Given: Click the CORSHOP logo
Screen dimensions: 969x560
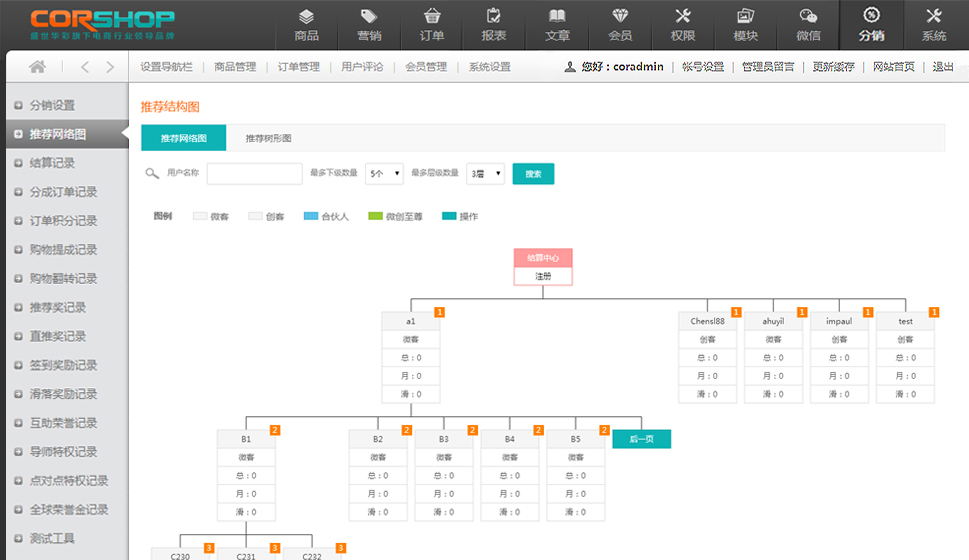Looking at the screenshot, I should coord(103,25).
